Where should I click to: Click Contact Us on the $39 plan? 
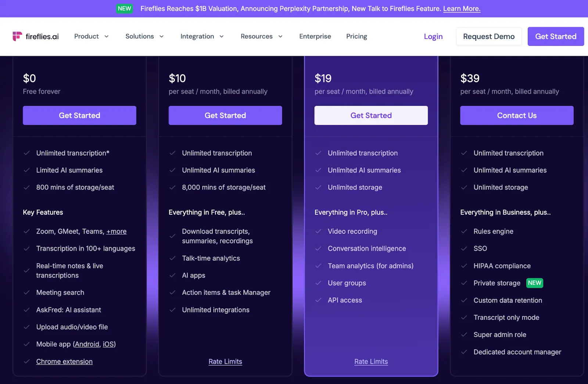click(517, 115)
